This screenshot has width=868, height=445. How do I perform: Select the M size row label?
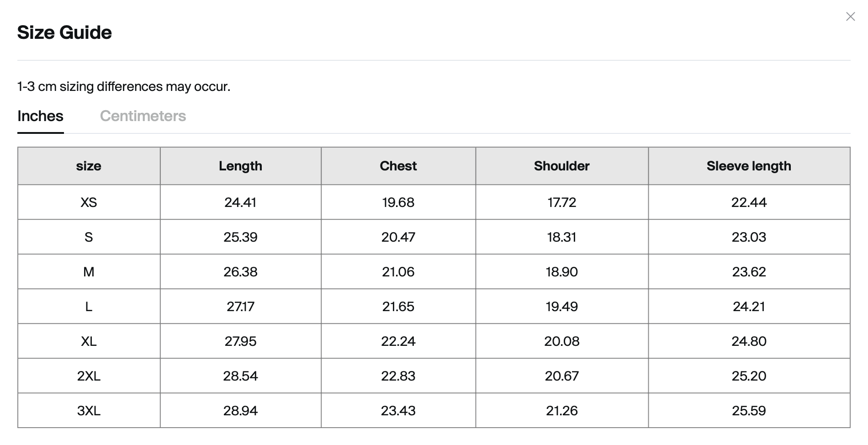(89, 272)
